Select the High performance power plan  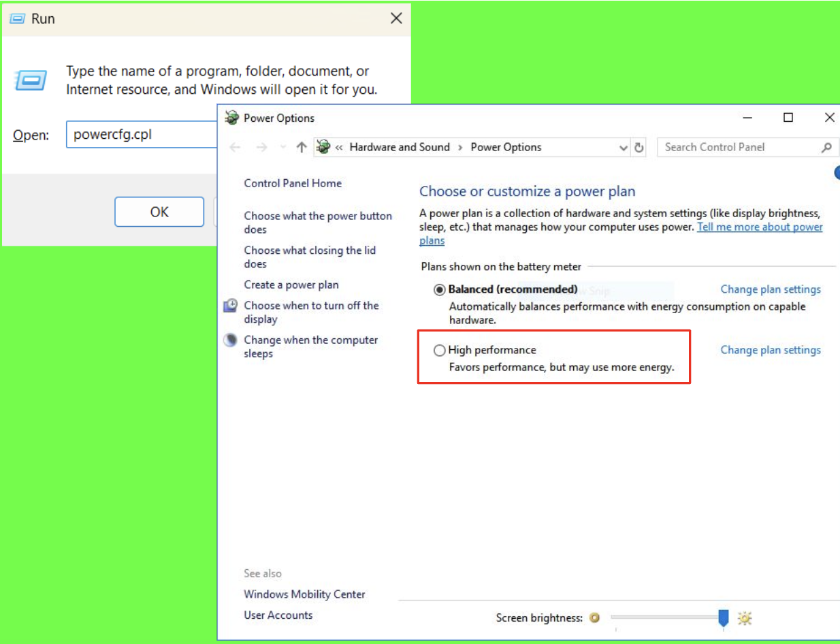(440, 350)
